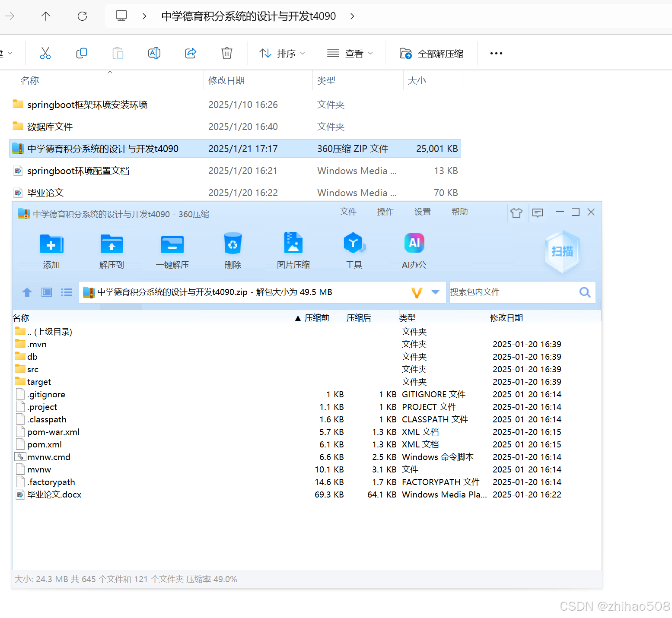Open the V format dropdown arrow
Screen dimensions: 672x618
pos(436,292)
